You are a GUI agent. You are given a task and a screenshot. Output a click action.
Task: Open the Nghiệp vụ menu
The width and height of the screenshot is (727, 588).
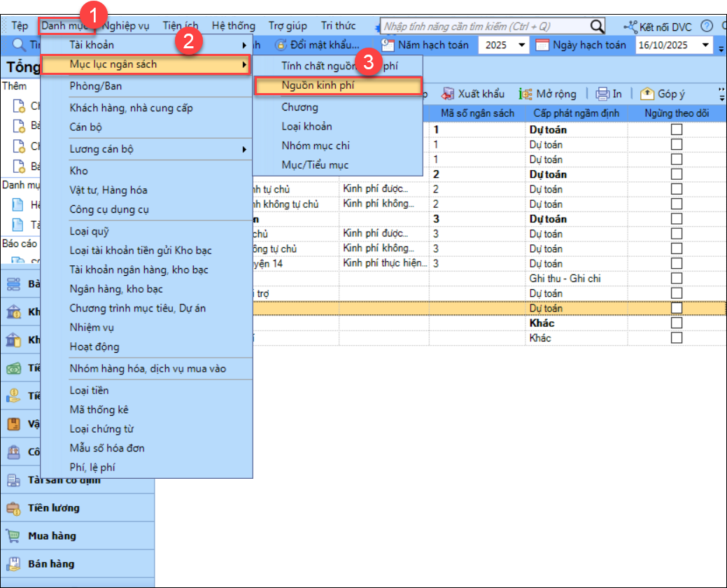coord(127,26)
